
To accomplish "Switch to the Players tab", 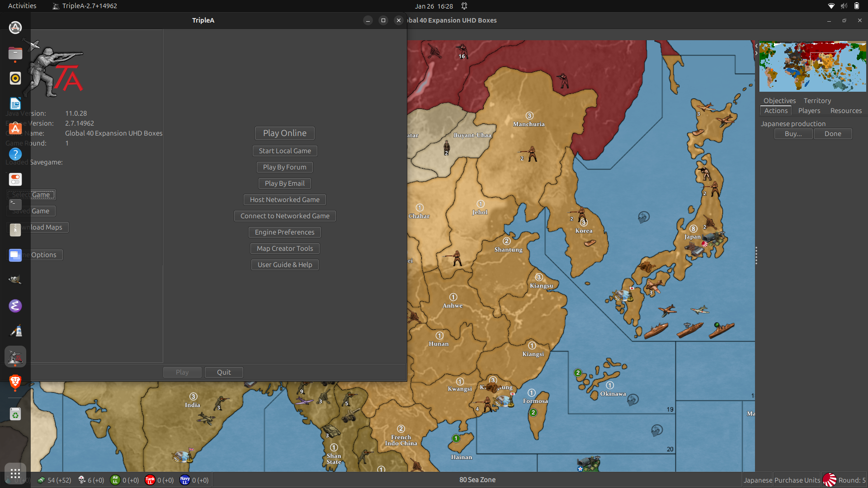I will pyautogui.click(x=809, y=111).
